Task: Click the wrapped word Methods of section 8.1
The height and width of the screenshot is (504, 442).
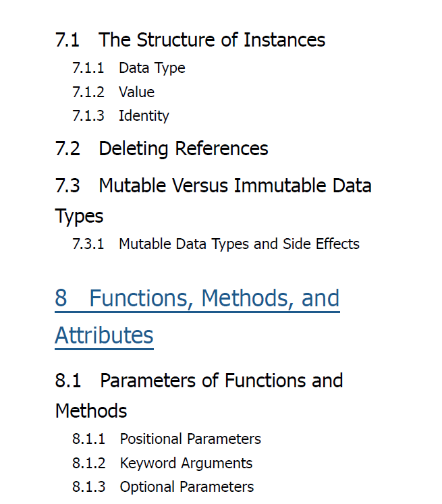Action: click(x=91, y=411)
